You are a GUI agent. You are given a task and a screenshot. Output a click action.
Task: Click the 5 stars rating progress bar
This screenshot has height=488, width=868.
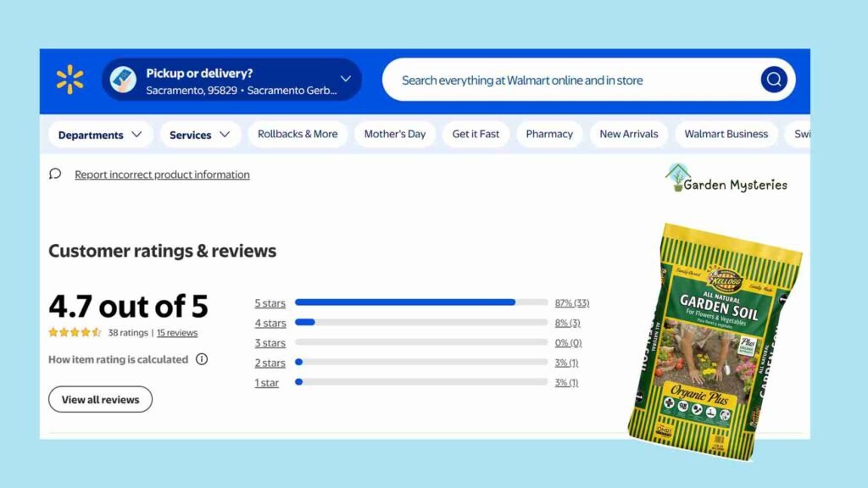[421, 302]
